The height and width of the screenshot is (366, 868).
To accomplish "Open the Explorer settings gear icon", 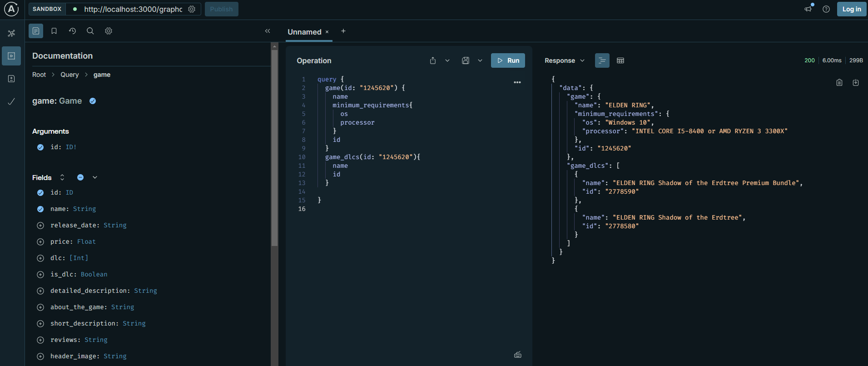I will tap(109, 31).
